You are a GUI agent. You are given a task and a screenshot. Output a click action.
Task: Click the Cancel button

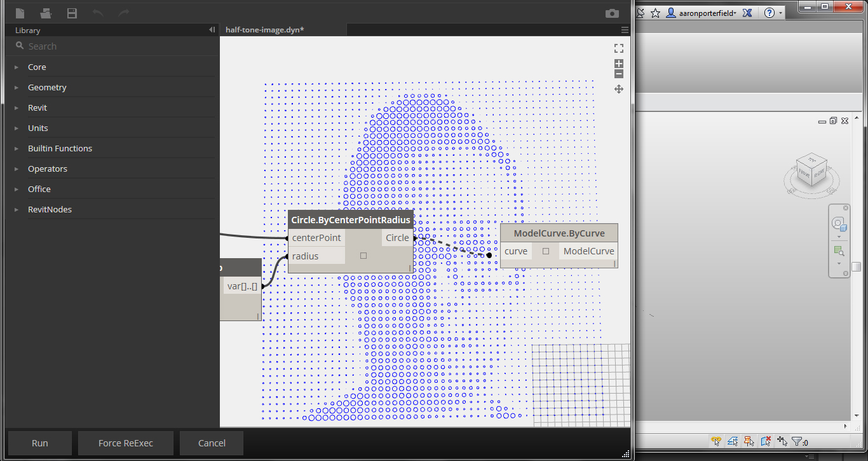(212, 443)
